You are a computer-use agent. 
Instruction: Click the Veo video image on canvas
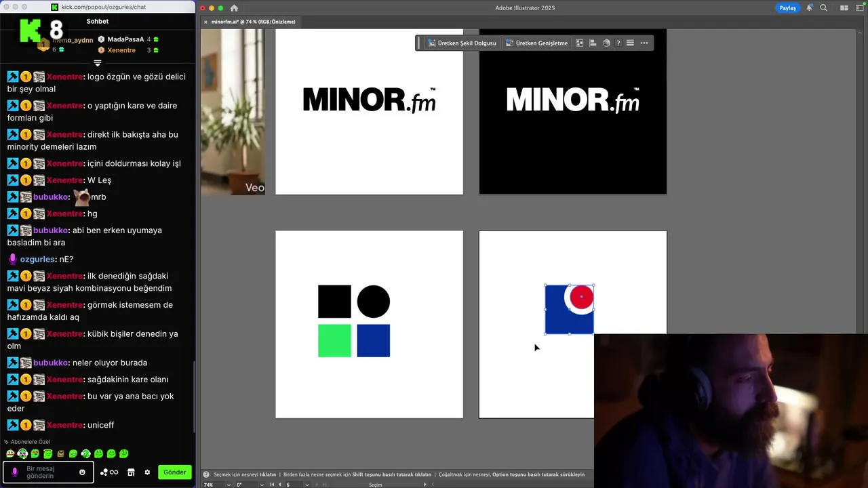[x=233, y=112]
